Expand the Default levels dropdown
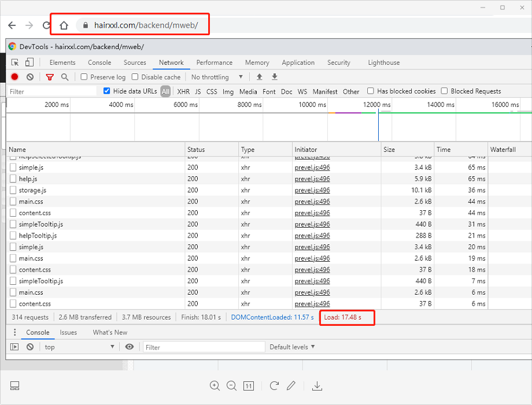 point(292,347)
